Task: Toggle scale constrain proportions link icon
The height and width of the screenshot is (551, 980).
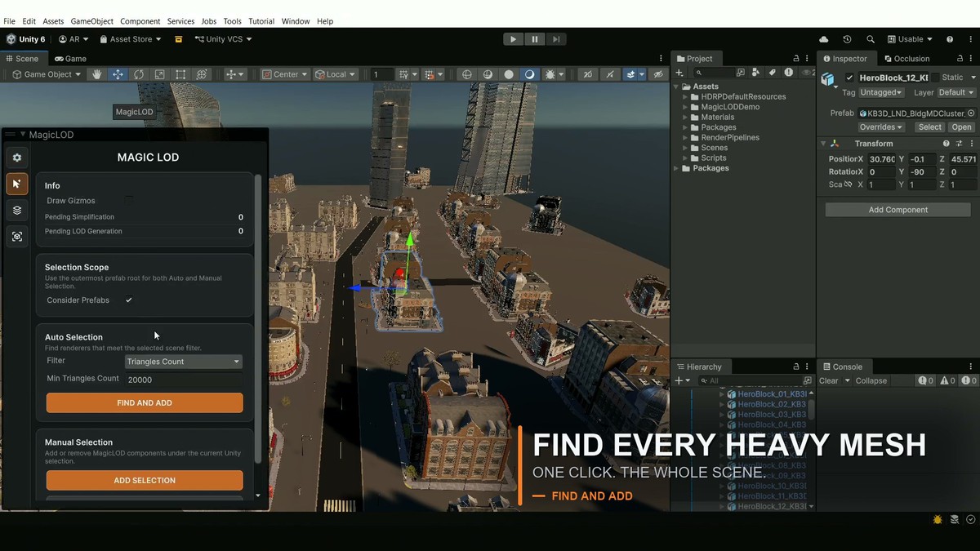Action: [x=848, y=184]
